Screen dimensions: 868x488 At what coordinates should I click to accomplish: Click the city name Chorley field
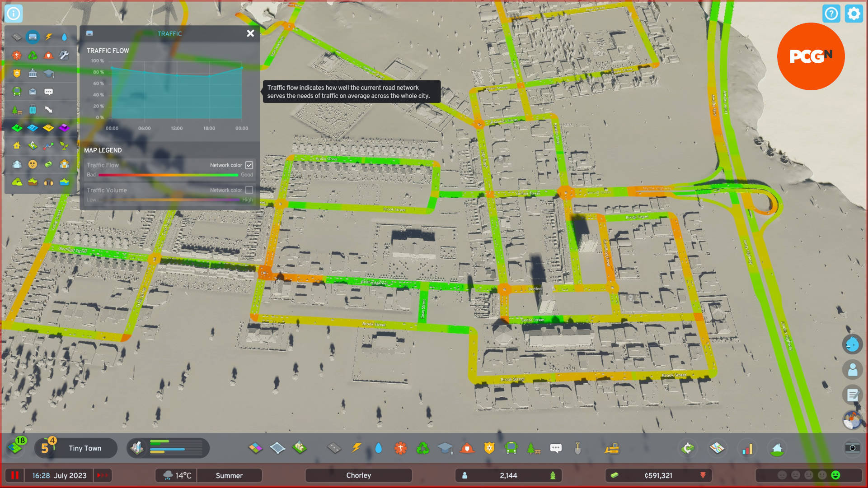[359, 475]
